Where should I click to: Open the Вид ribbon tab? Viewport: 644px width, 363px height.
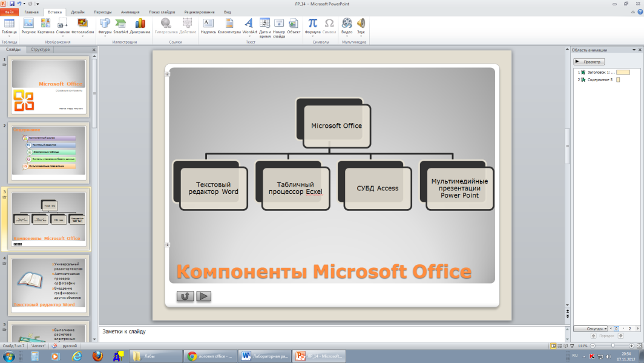[227, 12]
